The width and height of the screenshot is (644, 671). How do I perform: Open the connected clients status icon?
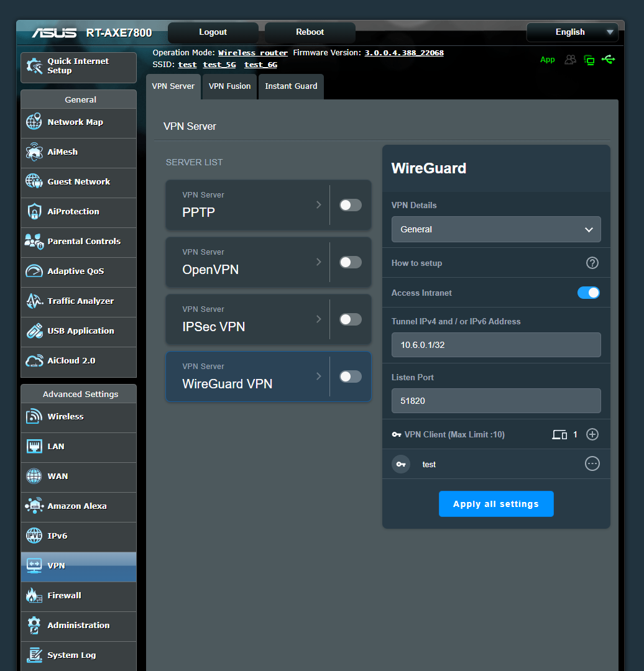pyautogui.click(x=571, y=60)
